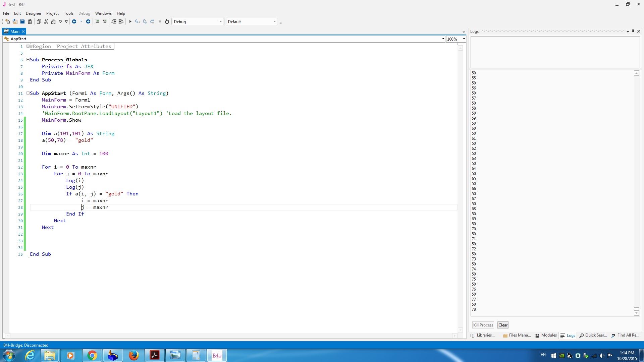Collapse the AppStart sub block
644x362 pixels.
pos(28,93)
